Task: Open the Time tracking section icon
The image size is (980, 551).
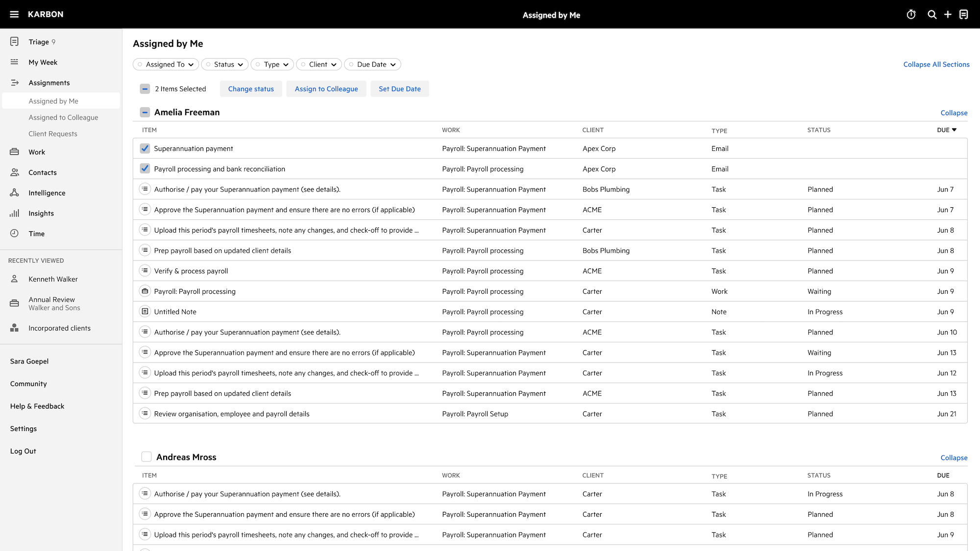Action: tap(14, 234)
